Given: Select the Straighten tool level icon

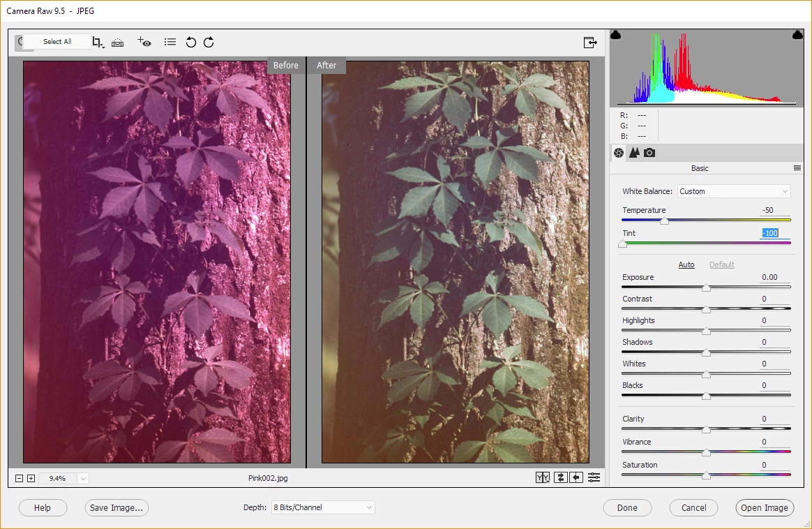Looking at the screenshot, I should [x=118, y=43].
